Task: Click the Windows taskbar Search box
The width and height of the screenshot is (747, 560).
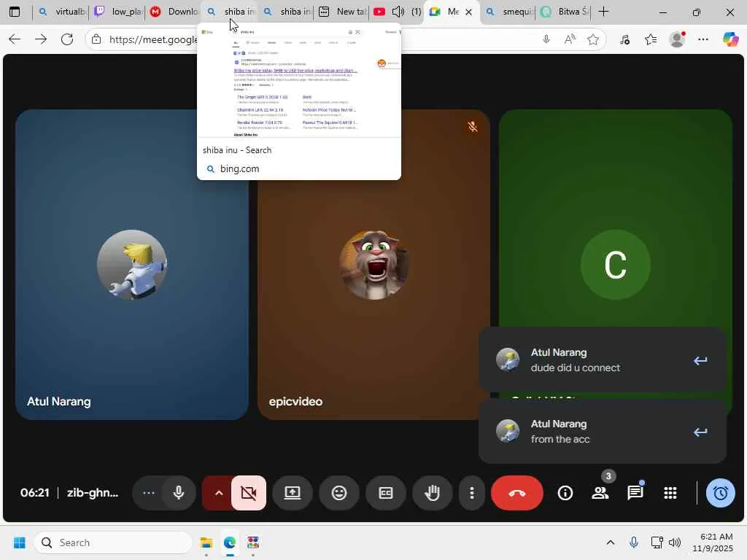Action: click(113, 542)
